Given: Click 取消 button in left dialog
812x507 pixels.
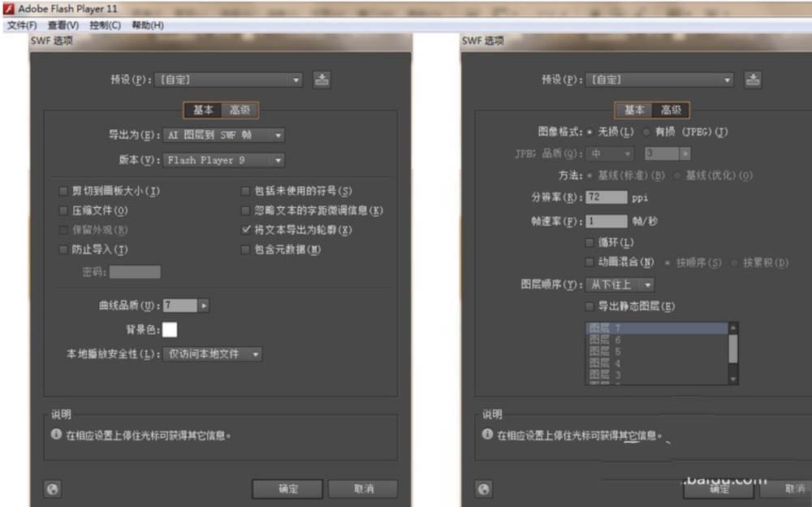Looking at the screenshot, I should pyautogui.click(x=363, y=489).
